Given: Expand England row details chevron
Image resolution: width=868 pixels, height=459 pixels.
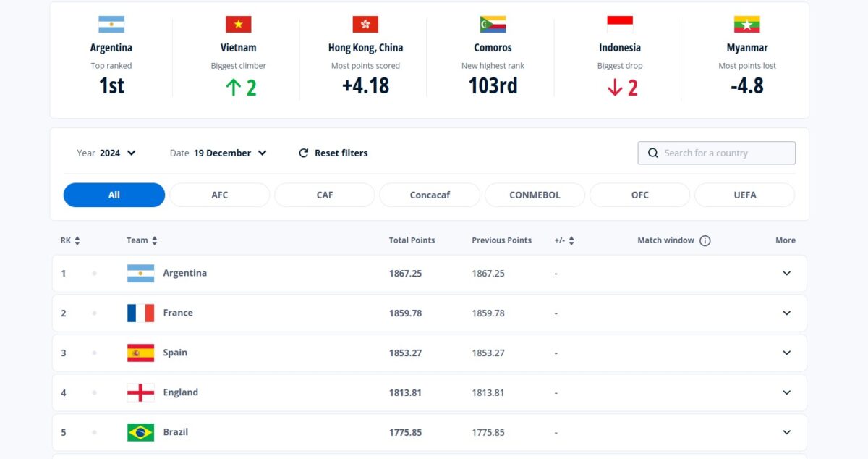Looking at the screenshot, I should click(787, 392).
